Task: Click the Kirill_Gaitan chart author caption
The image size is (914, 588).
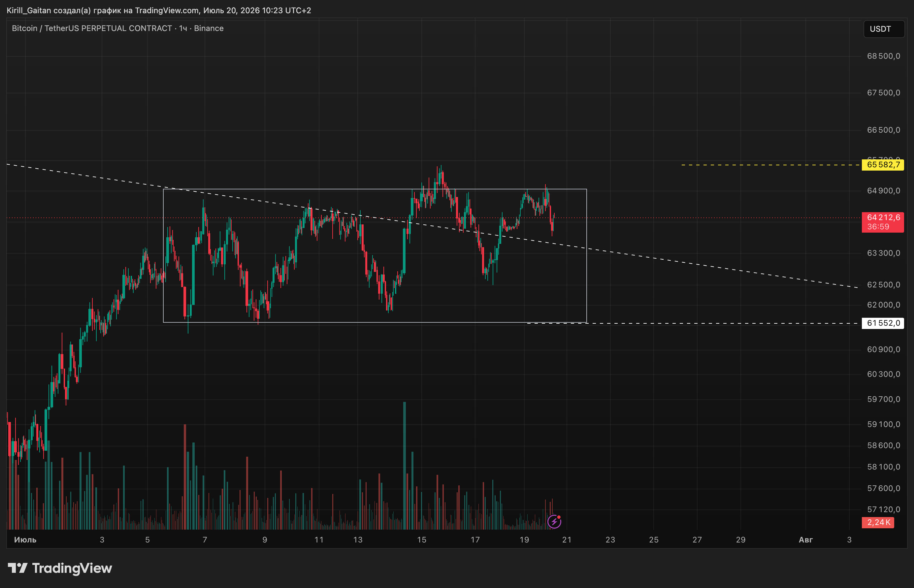Action: (159, 10)
